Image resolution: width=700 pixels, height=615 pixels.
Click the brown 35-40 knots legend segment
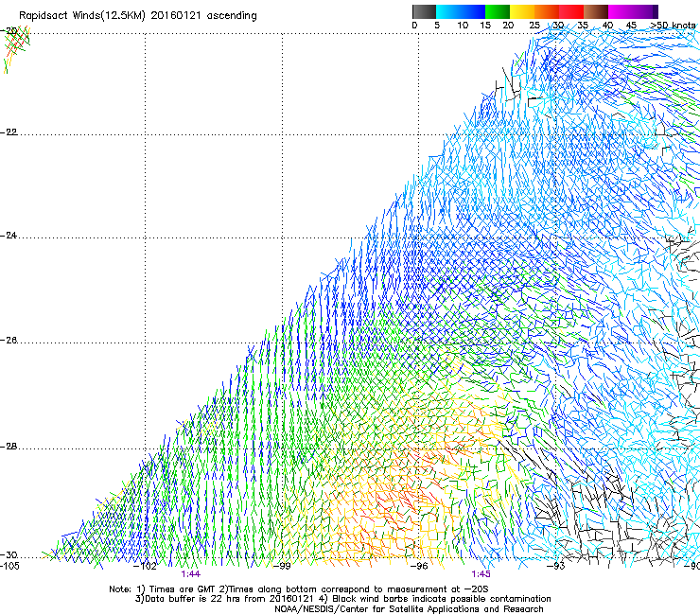[x=596, y=11]
